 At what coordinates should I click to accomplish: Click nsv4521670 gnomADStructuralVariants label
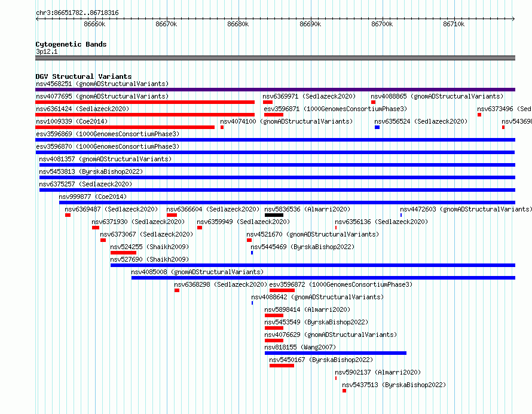[x=313, y=234]
